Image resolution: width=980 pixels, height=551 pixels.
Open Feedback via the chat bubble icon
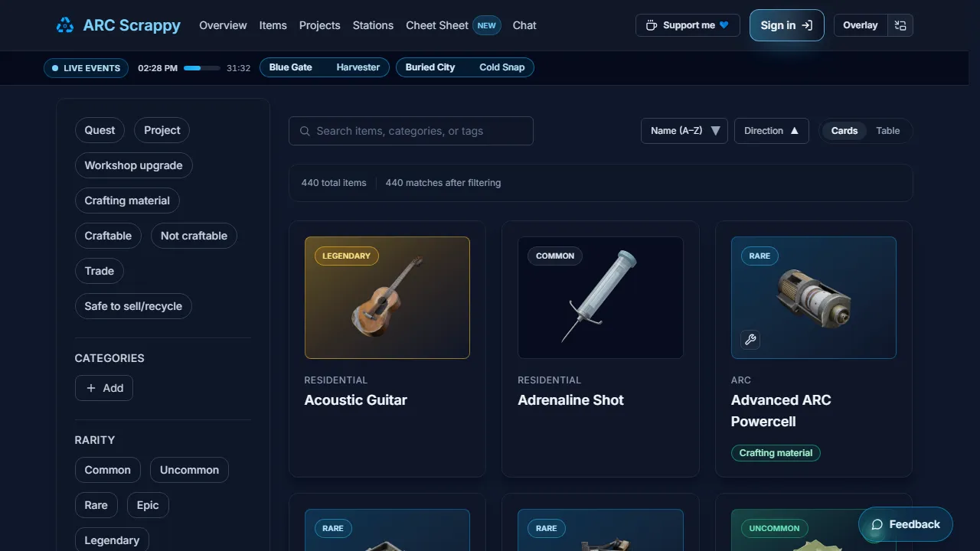877,524
